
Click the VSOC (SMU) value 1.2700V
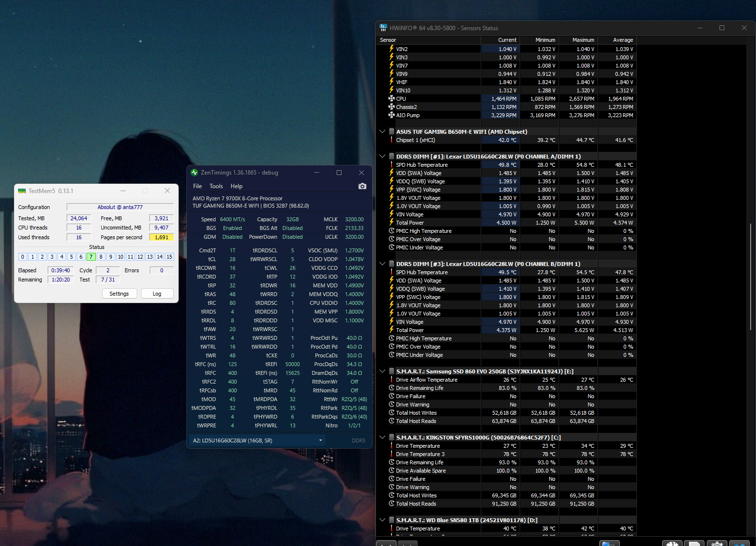click(x=354, y=250)
